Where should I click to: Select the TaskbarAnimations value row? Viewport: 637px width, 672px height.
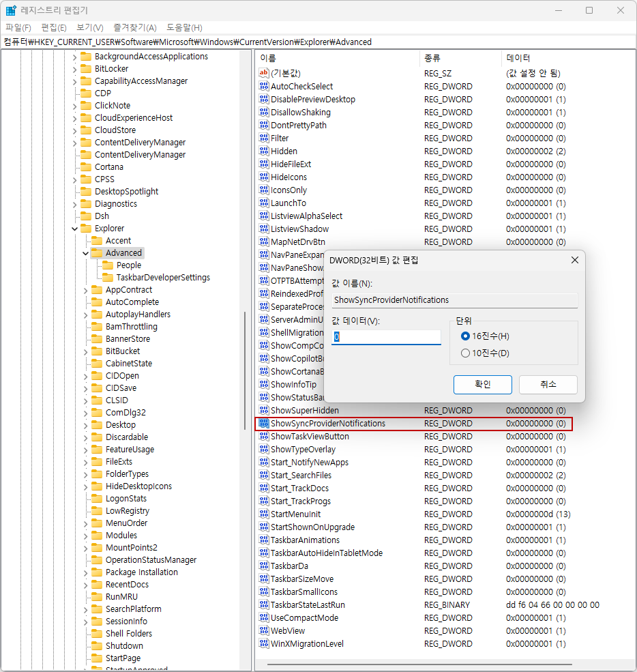[x=414, y=540]
